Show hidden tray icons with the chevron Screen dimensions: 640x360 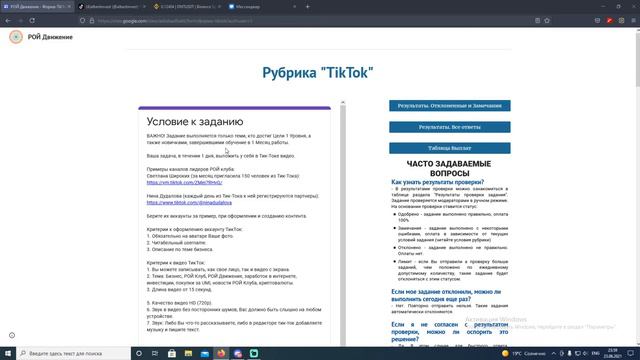coord(553,353)
